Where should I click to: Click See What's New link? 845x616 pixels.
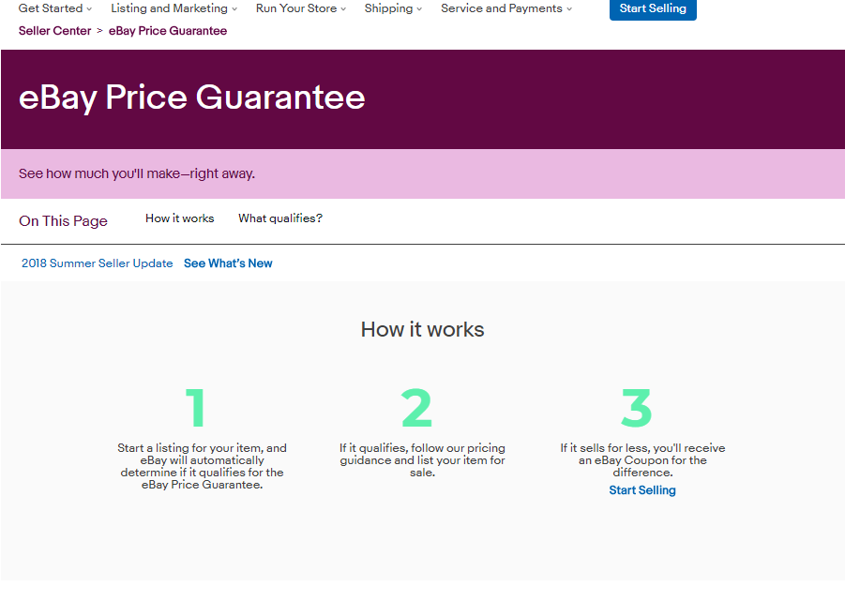(x=228, y=263)
